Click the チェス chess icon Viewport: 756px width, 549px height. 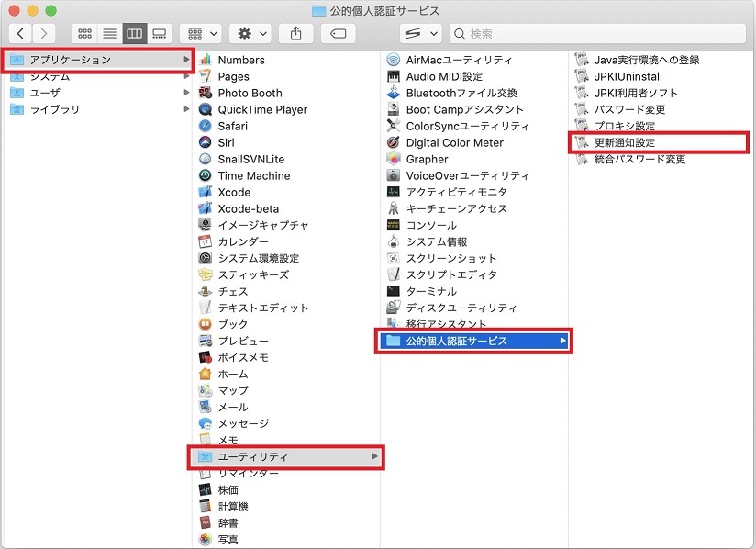(x=205, y=291)
